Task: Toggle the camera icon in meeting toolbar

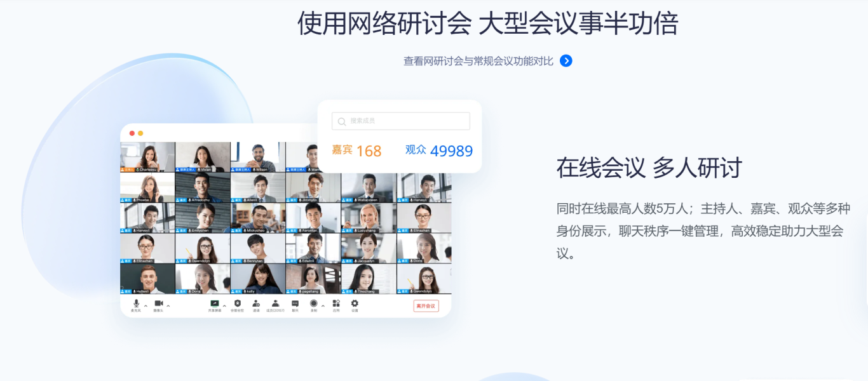Action: tap(159, 304)
